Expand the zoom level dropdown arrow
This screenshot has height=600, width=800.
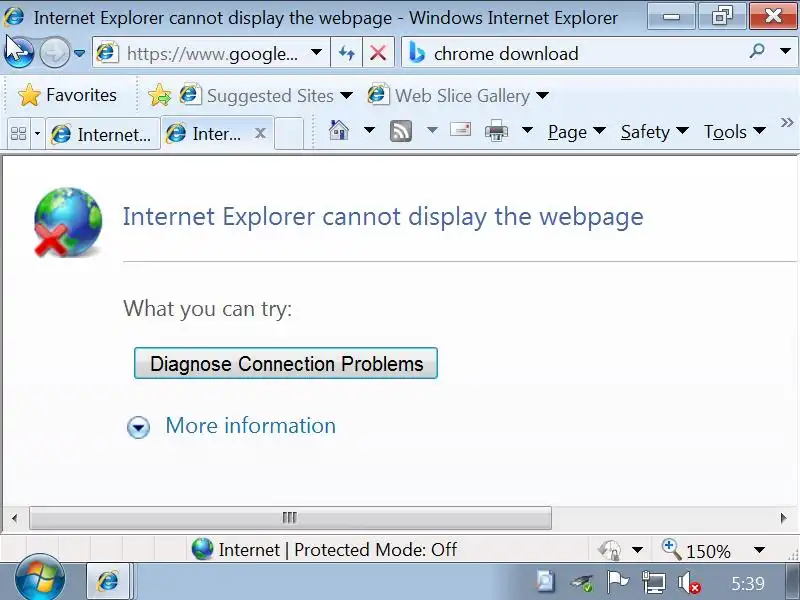click(759, 550)
